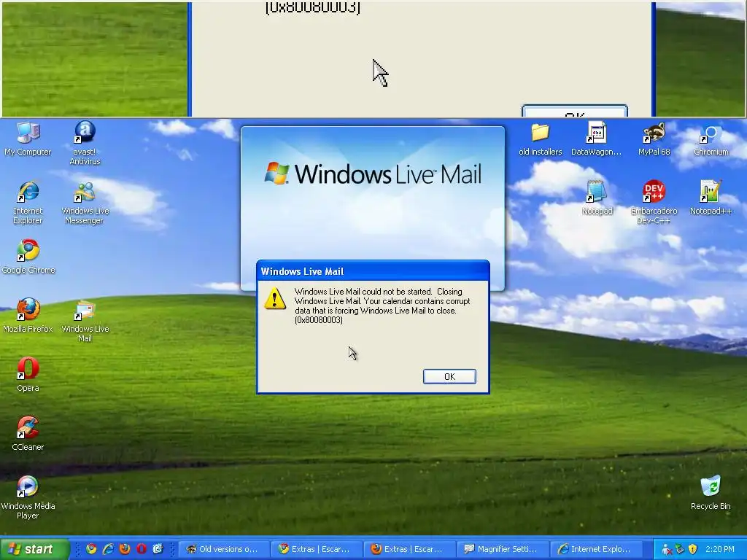Switch to the Magnifier Settings taskbar button
747x560 pixels.
point(502,549)
